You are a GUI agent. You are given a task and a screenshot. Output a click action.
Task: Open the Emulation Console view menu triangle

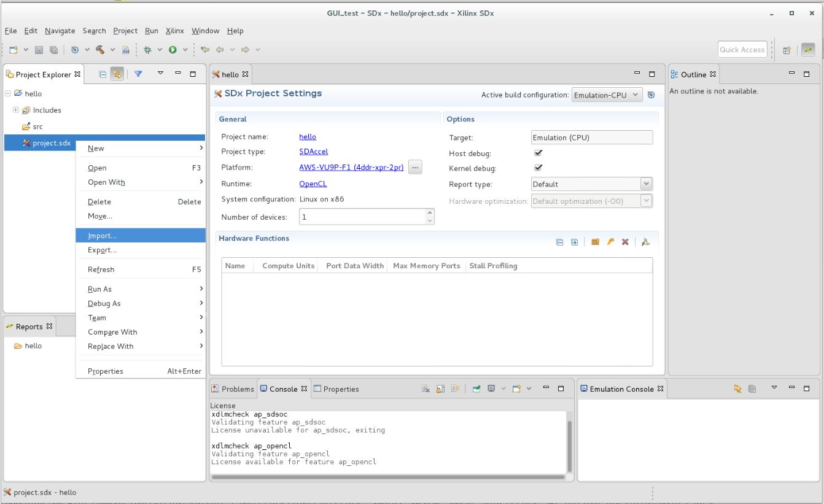775,389
